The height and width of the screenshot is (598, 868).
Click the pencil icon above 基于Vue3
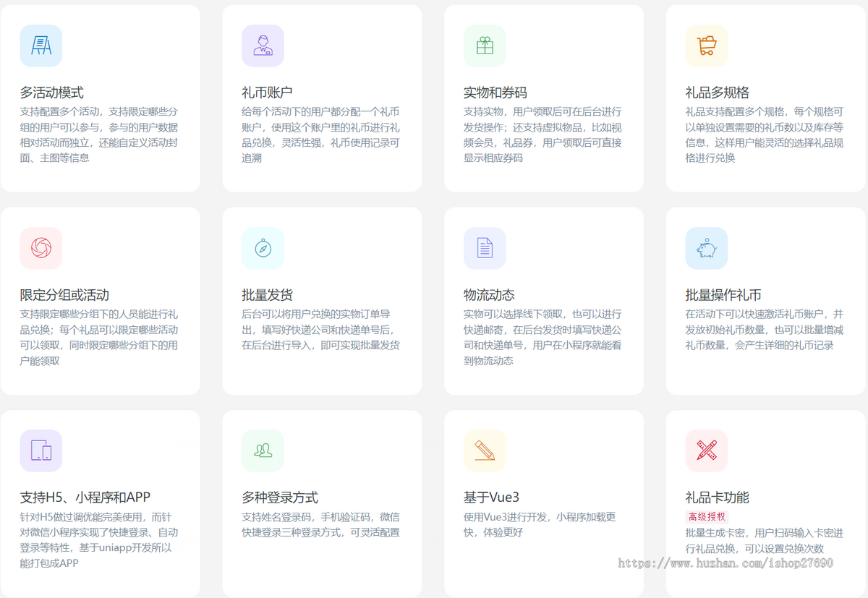pos(485,450)
